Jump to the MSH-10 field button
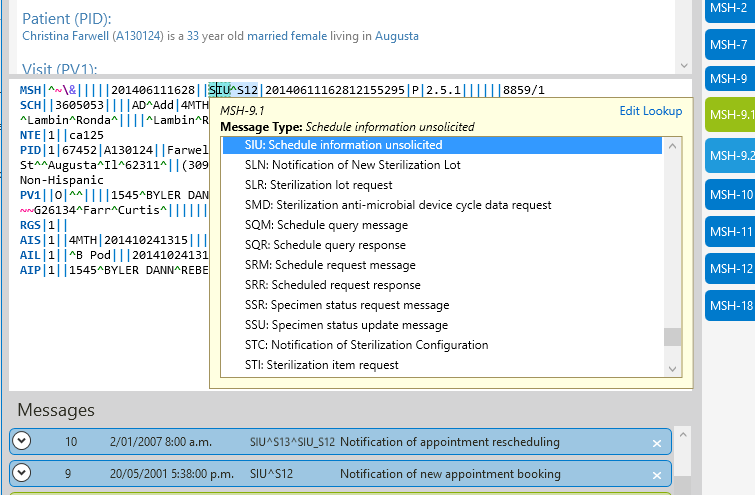 729,195
